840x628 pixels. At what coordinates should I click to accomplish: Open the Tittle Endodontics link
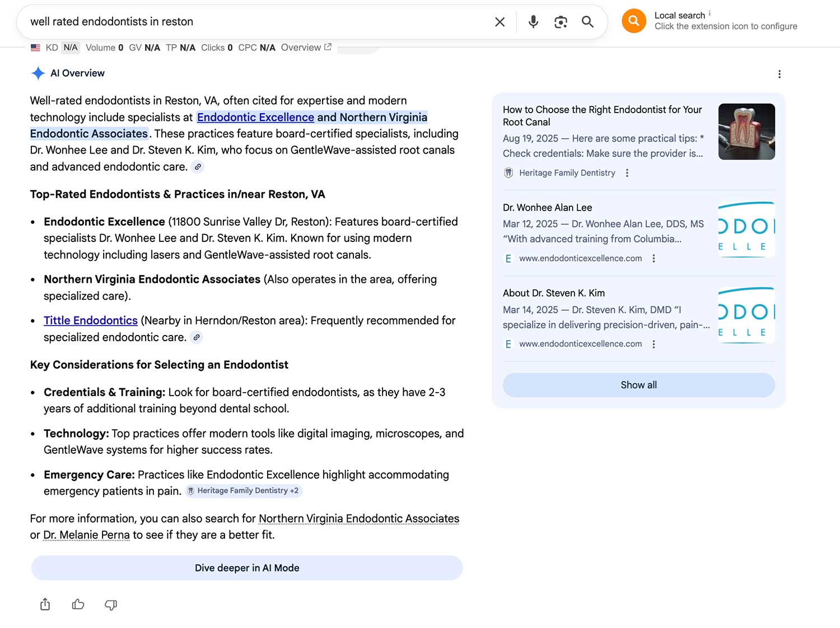pos(91,320)
